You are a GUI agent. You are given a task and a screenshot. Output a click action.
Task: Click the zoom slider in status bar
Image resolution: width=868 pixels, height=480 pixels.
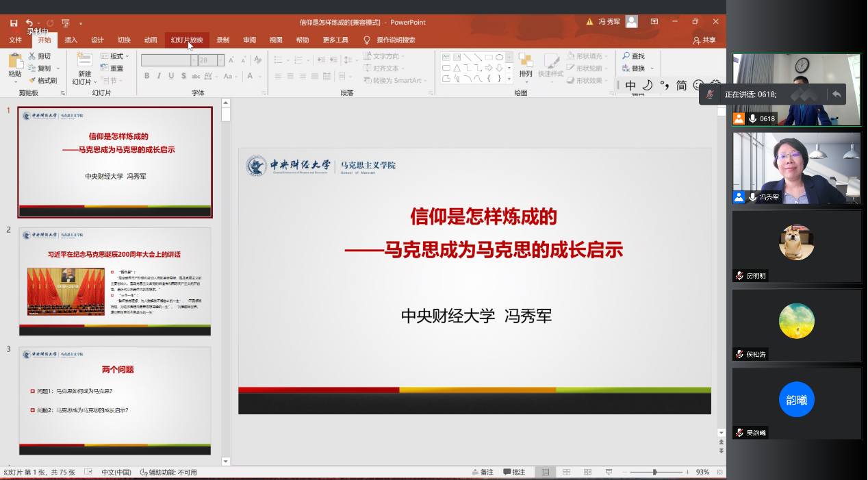(654, 472)
